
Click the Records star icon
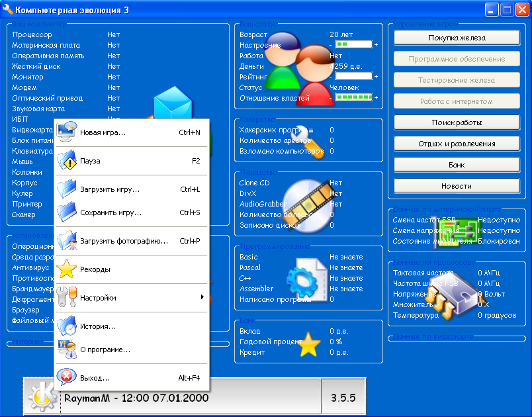(66, 269)
